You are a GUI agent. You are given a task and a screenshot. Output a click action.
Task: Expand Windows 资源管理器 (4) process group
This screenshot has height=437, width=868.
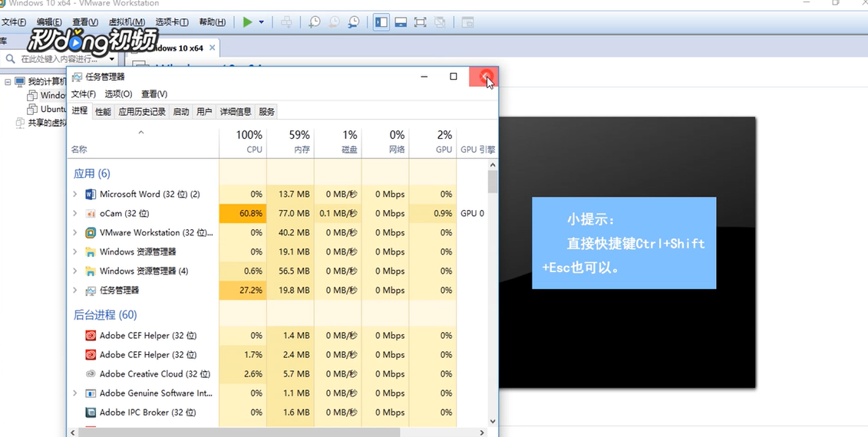pos(75,271)
